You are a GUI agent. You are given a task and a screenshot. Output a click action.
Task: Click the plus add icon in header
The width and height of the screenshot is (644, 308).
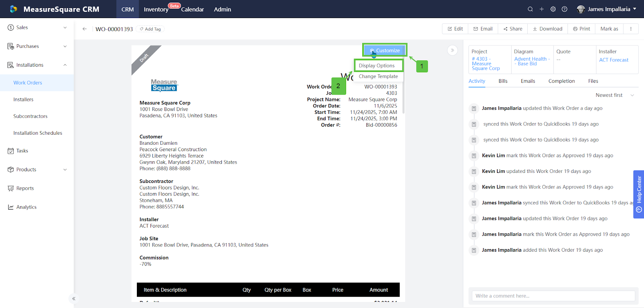[542, 9]
